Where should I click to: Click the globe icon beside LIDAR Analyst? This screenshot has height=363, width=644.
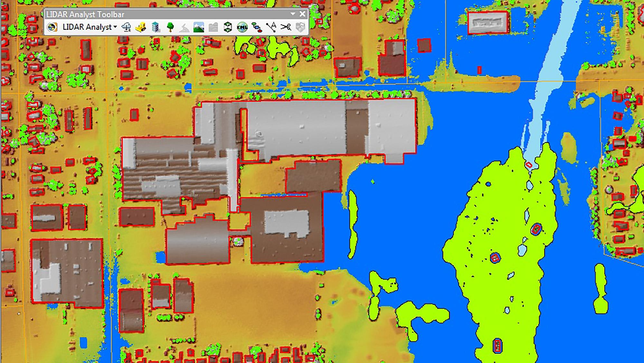(51, 27)
